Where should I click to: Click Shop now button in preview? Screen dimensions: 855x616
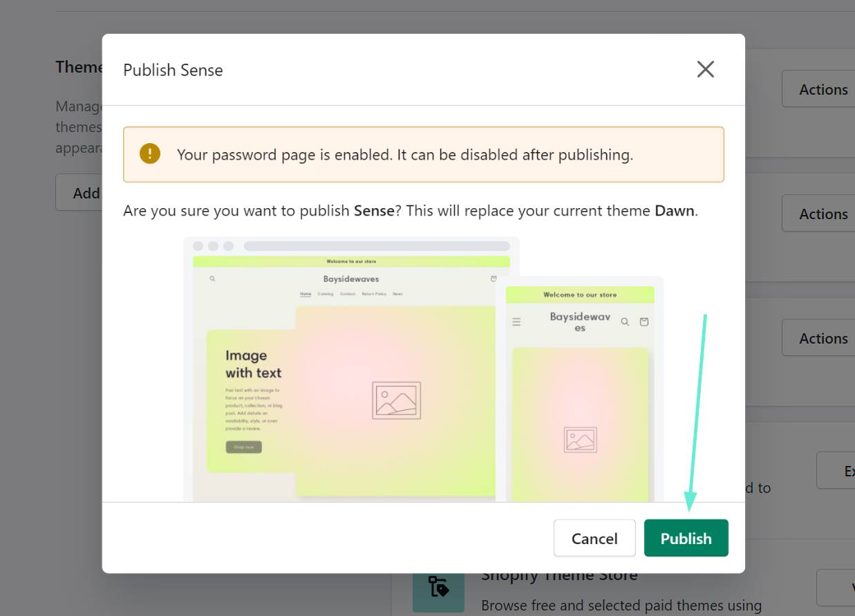point(243,447)
